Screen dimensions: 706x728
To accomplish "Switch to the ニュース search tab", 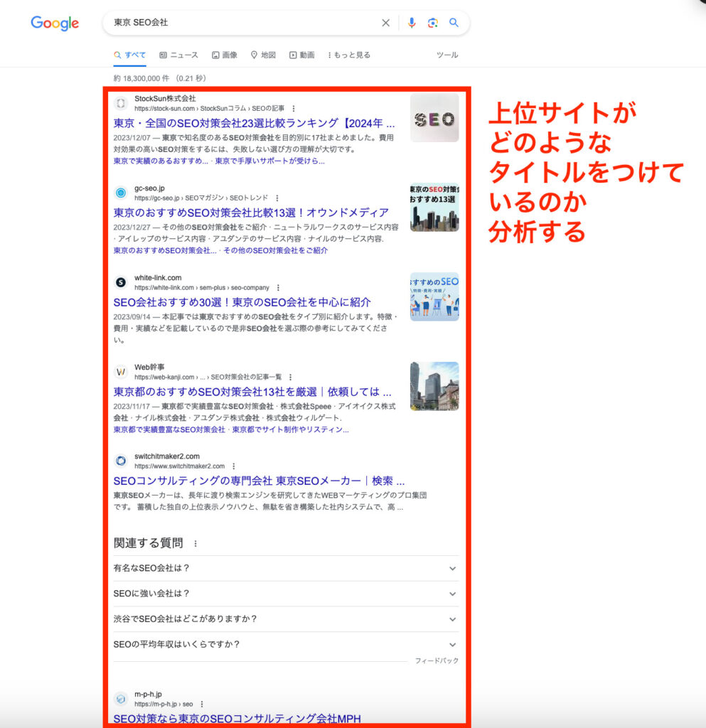I will coord(178,55).
